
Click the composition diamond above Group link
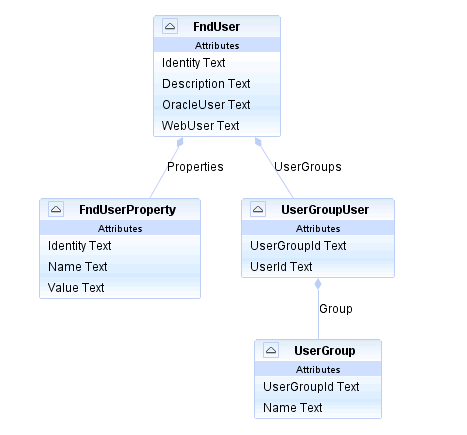pyautogui.click(x=318, y=284)
